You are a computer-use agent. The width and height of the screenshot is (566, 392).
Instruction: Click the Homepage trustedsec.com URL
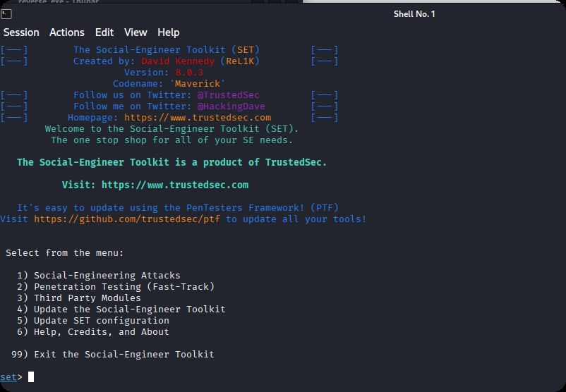tap(198, 118)
